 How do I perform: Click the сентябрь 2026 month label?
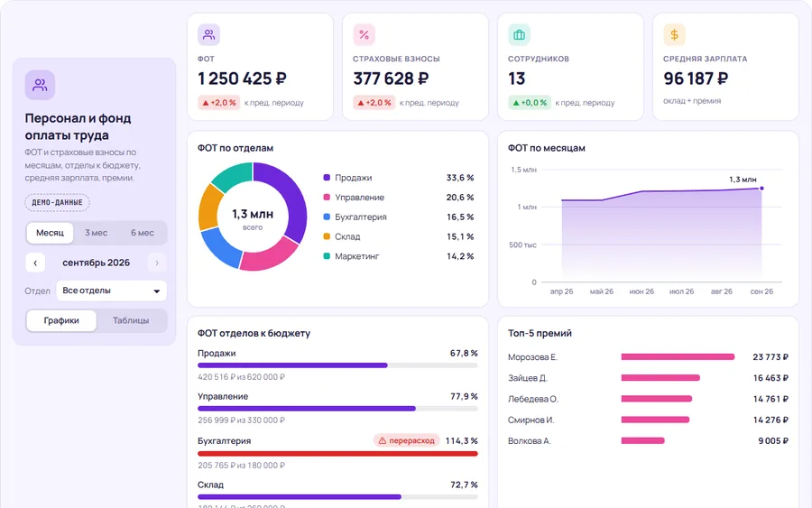[97, 263]
